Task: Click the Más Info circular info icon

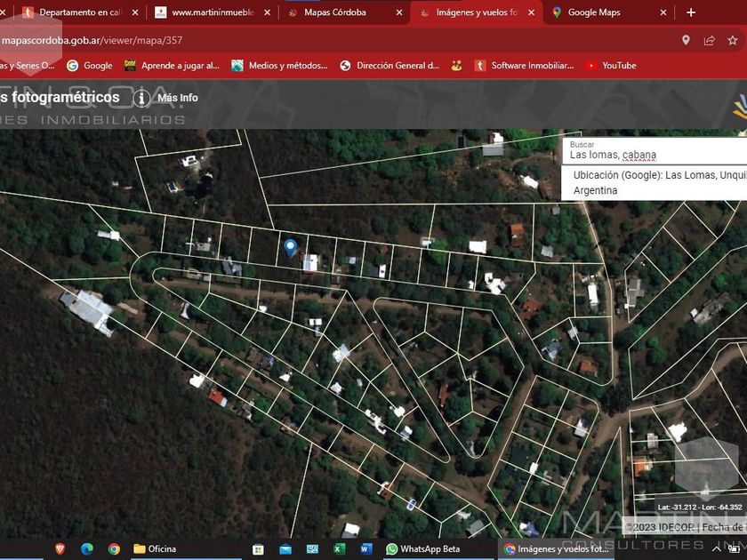Action: [x=141, y=98]
